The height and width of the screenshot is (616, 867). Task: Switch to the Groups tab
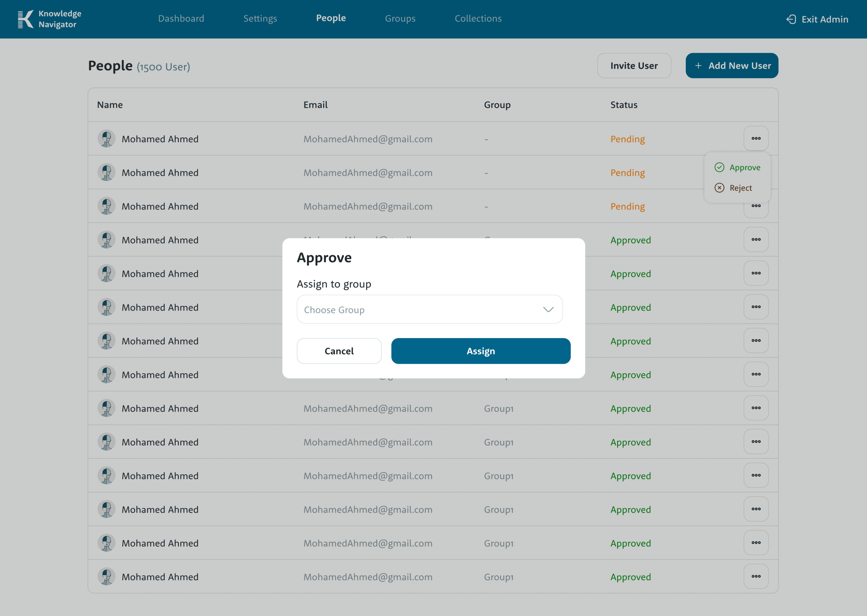coord(400,19)
